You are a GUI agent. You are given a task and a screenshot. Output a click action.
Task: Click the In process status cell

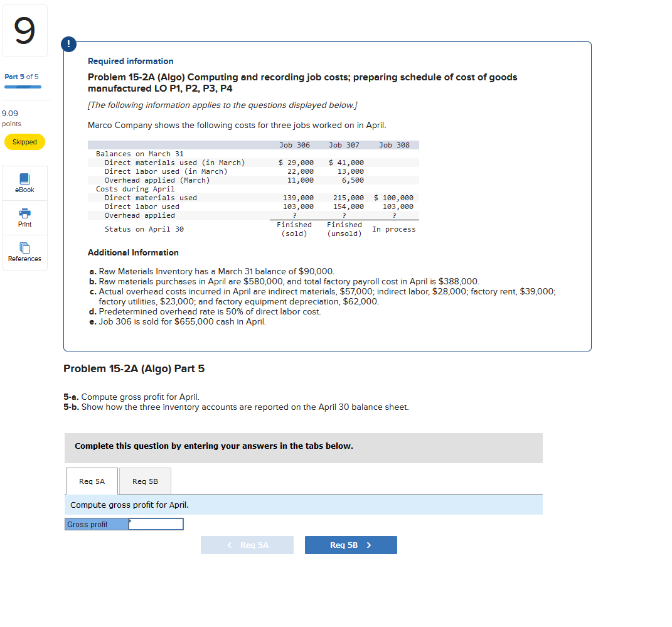point(394,229)
